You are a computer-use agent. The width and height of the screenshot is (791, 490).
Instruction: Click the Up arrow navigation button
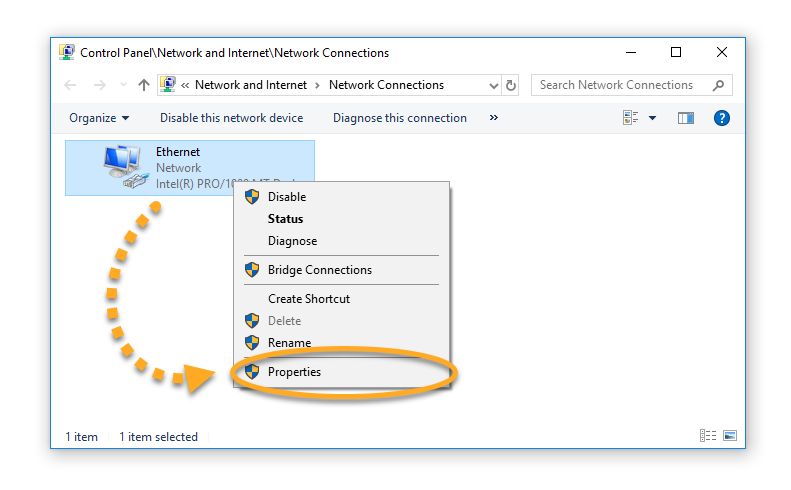tap(144, 86)
